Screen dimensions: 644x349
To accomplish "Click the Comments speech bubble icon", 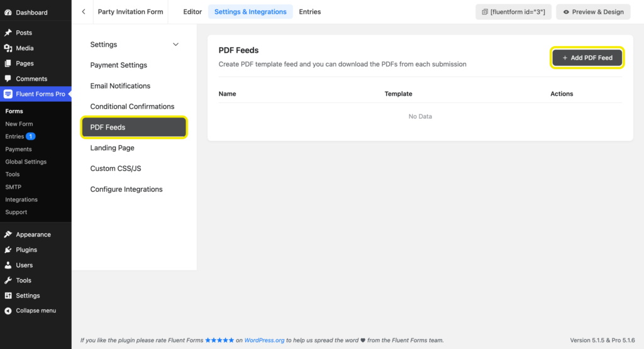I will pyautogui.click(x=8, y=79).
